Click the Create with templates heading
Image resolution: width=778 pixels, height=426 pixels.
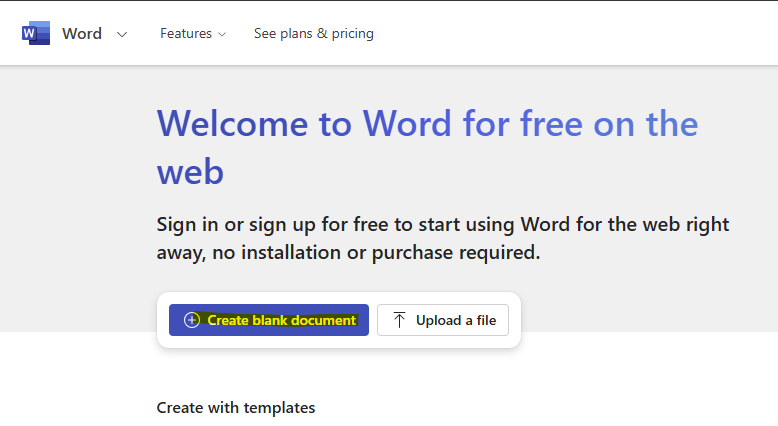[x=235, y=407]
